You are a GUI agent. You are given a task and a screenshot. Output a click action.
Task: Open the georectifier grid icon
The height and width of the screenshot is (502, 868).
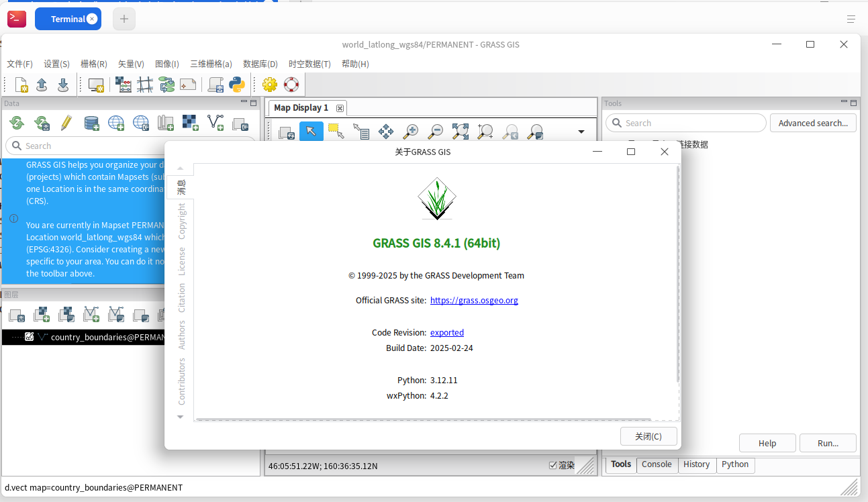tap(145, 85)
